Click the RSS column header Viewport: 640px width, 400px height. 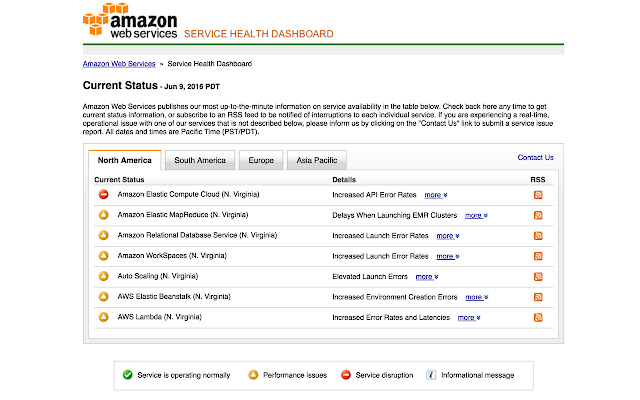point(538,180)
